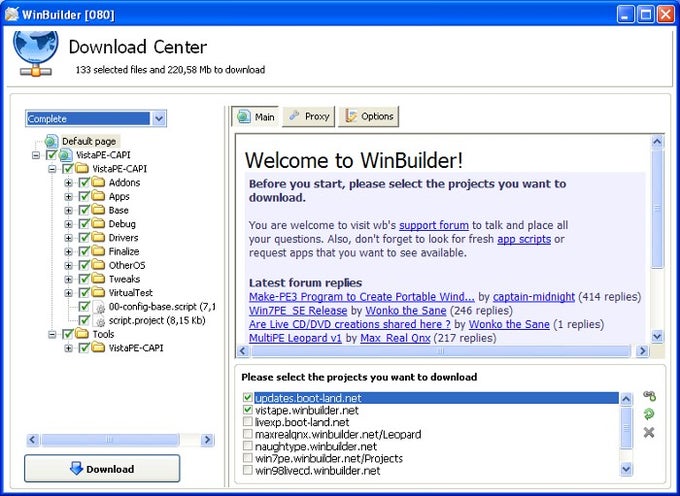The height and width of the screenshot is (496, 680).
Task: Expand the Tweaks tree node
Action: pos(69,279)
